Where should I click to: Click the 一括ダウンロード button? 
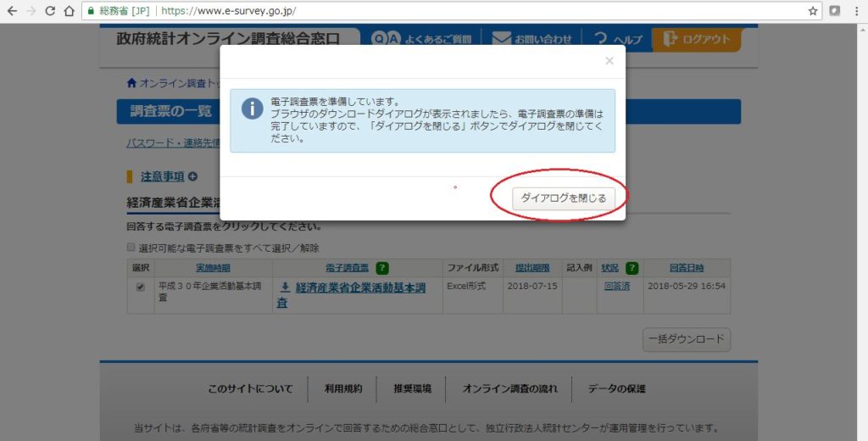(x=686, y=339)
